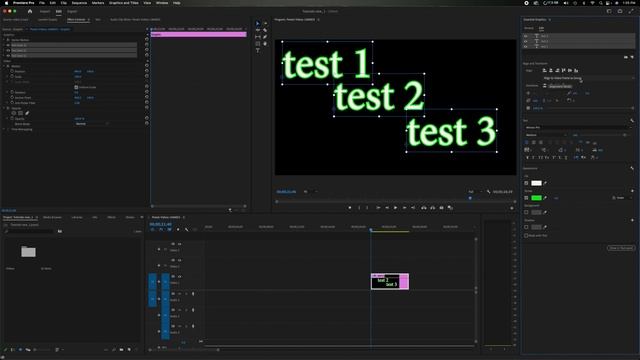
Task: Open the Program Monitor zoom level dropdown
Action: pos(310,191)
